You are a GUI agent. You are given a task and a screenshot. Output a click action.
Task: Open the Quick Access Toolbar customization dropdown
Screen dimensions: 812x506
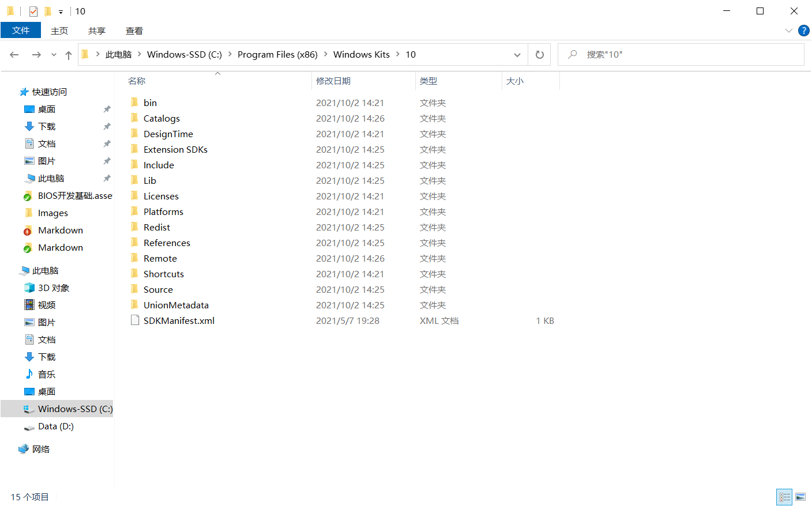[x=60, y=11]
